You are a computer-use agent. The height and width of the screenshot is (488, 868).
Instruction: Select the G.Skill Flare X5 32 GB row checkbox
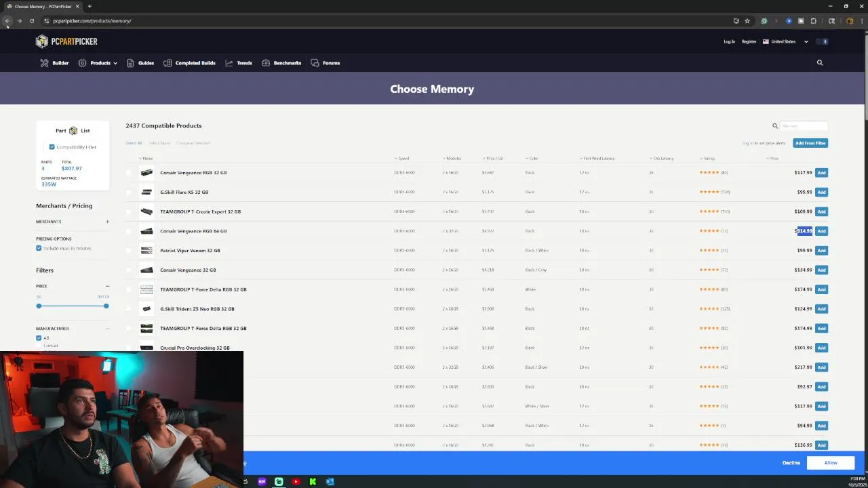[129, 192]
